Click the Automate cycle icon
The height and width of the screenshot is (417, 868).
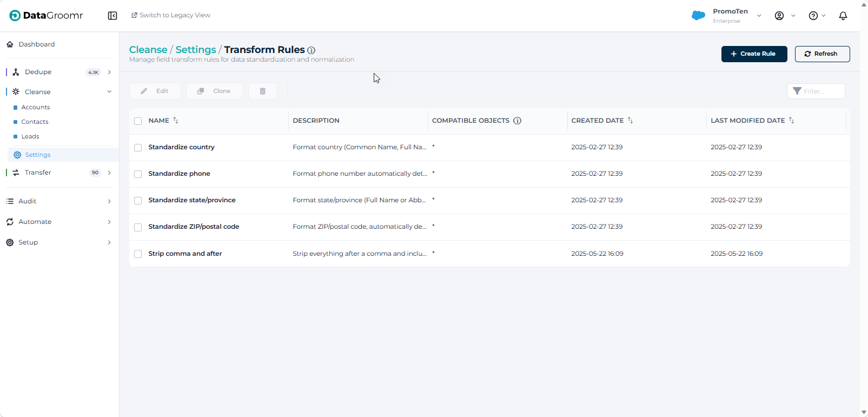(x=10, y=222)
